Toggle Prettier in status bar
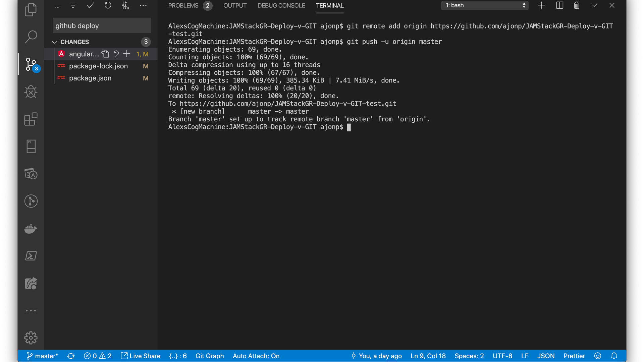 point(574,356)
